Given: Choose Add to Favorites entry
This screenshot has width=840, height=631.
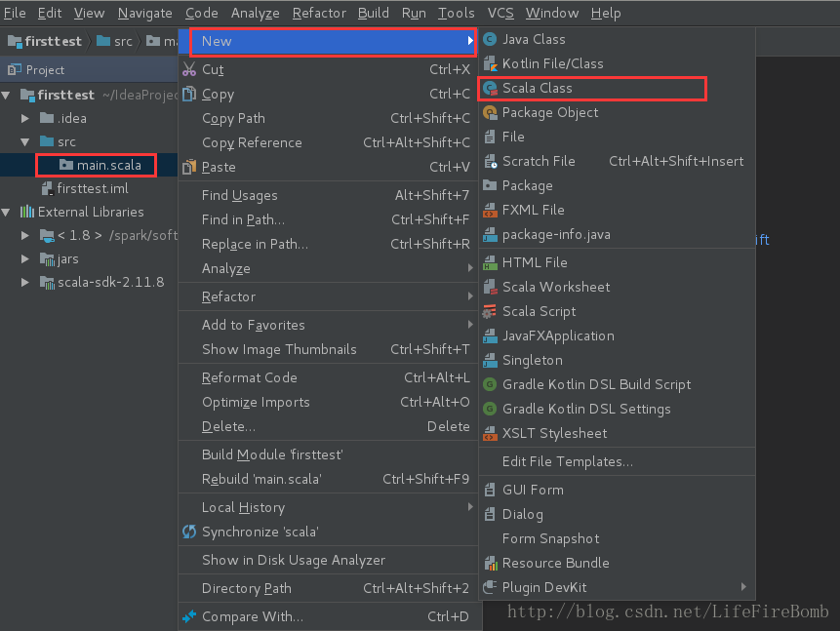Looking at the screenshot, I should (x=328, y=325).
